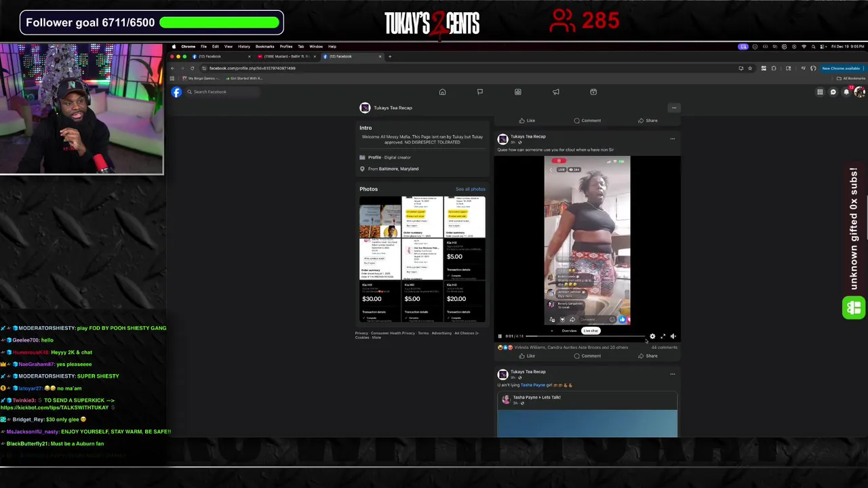Image resolution: width=868 pixels, height=488 pixels.
Task: Open Chrome Bookmarks menu
Action: coord(264,47)
